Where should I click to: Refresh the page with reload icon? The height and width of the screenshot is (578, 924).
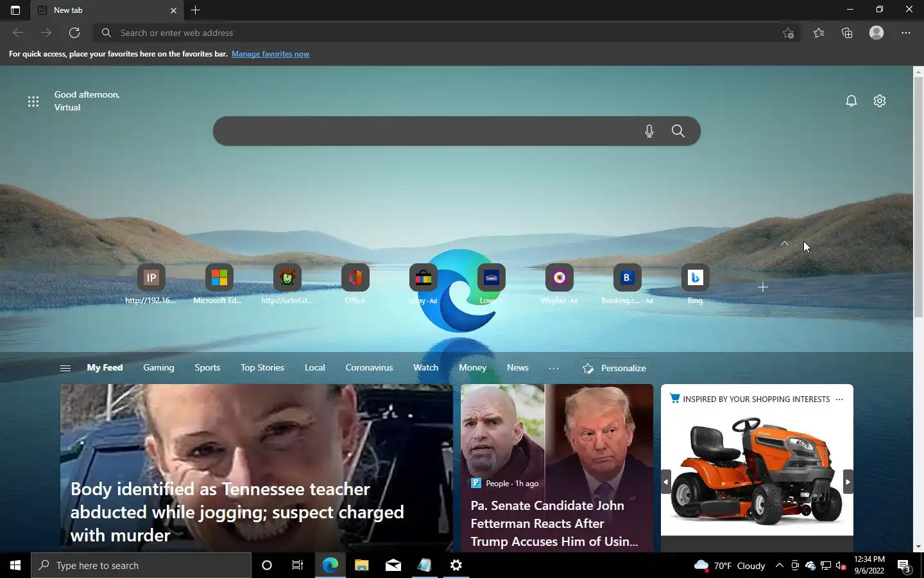(74, 33)
